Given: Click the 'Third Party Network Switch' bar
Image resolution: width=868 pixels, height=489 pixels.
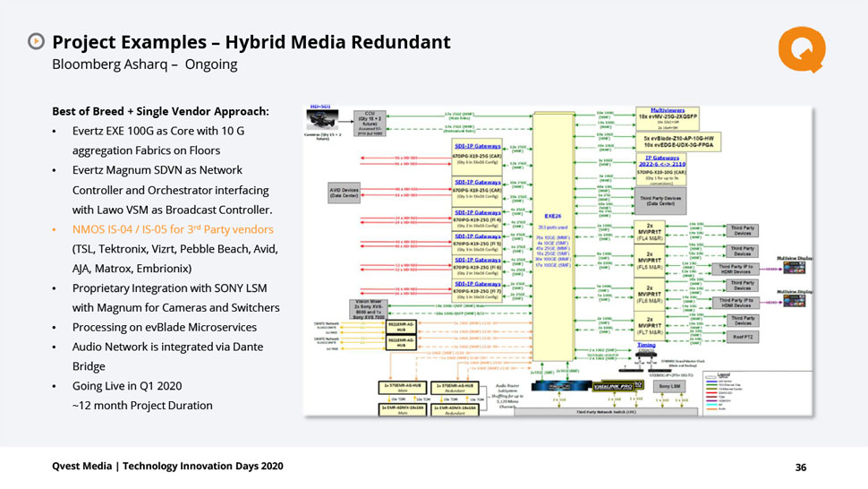Looking at the screenshot, I should [606, 412].
